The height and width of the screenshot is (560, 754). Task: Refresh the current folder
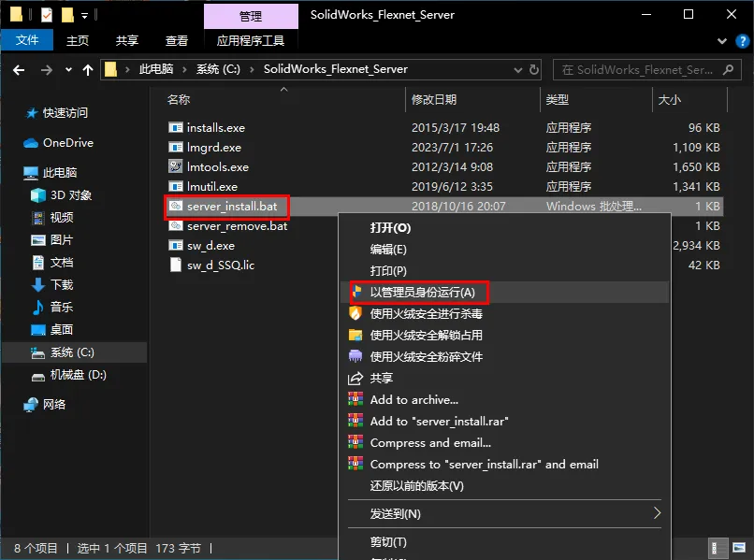(534, 70)
